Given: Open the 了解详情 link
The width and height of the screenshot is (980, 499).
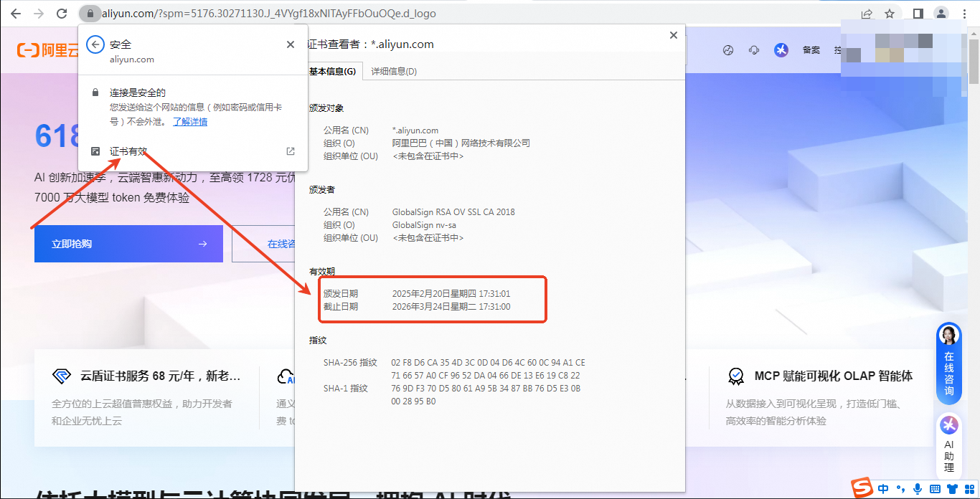Looking at the screenshot, I should (190, 121).
